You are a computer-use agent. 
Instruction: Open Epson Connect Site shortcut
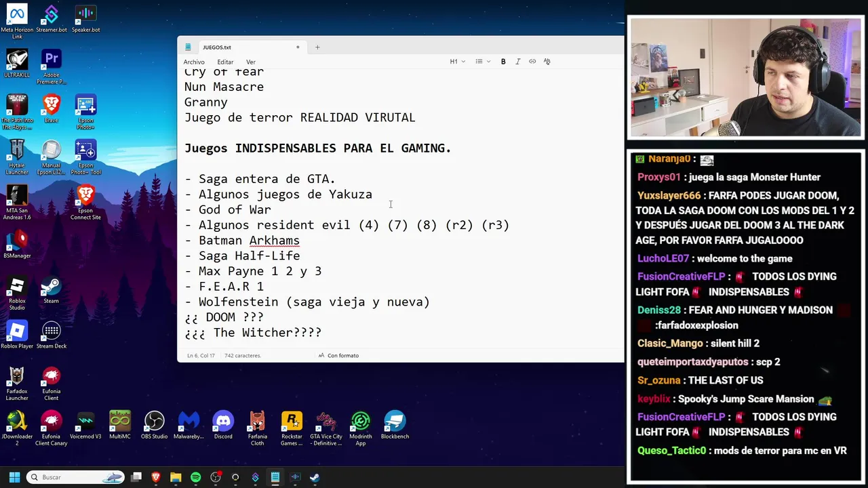click(x=85, y=203)
